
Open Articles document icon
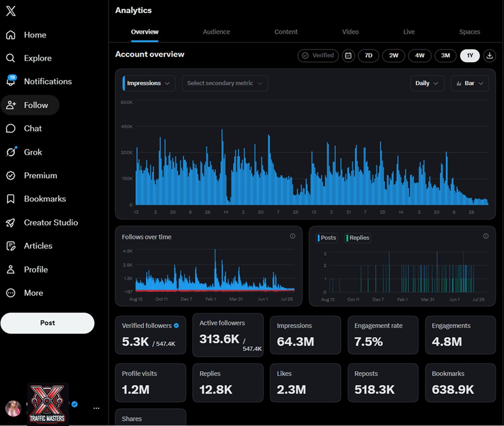[x=11, y=246]
